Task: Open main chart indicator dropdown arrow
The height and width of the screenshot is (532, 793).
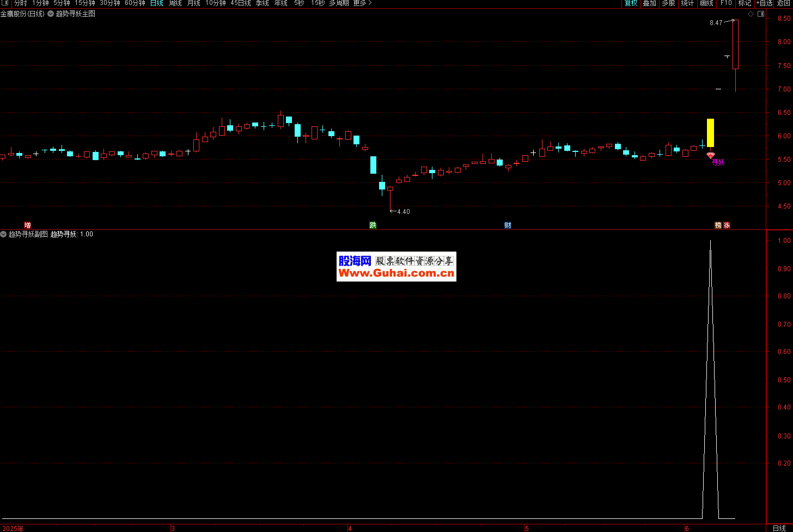Action: (x=51, y=14)
